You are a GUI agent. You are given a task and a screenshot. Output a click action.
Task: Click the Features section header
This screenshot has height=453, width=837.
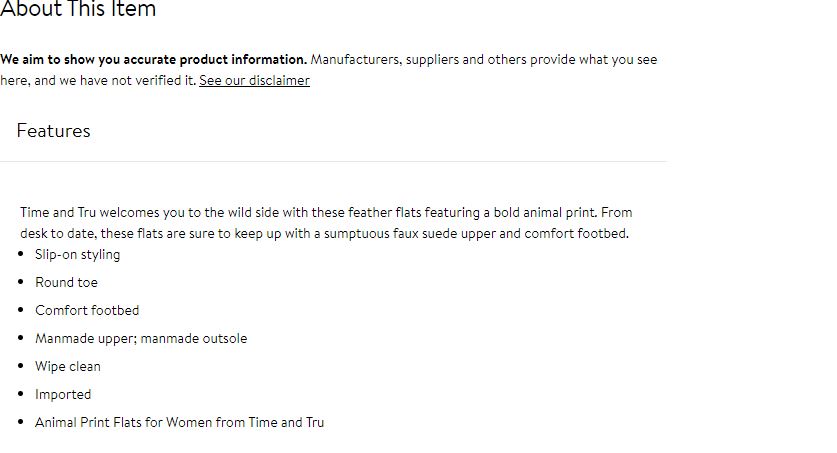pyautogui.click(x=53, y=131)
